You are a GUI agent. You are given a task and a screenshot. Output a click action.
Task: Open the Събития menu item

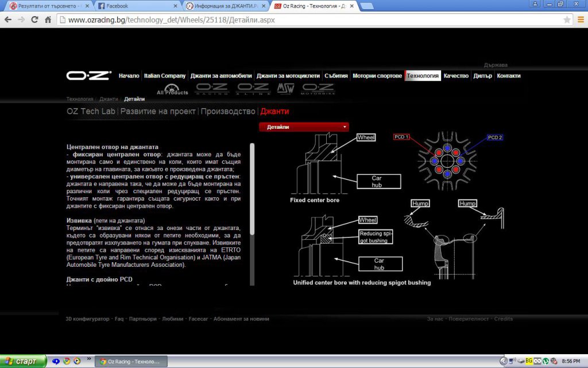(336, 75)
